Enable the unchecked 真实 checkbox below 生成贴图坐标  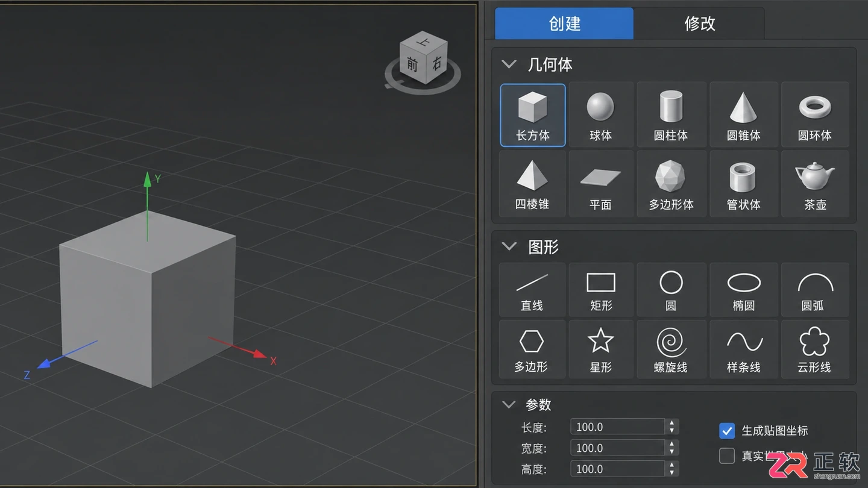(727, 456)
